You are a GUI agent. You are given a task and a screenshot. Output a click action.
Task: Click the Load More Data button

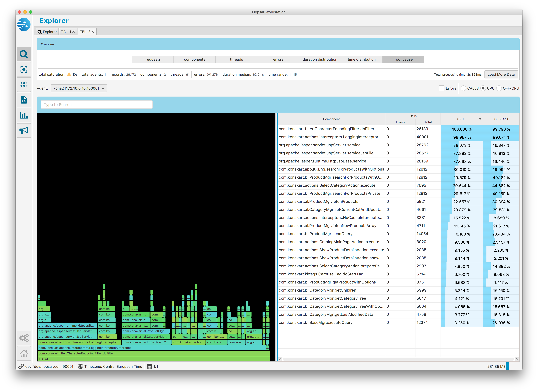501,74
